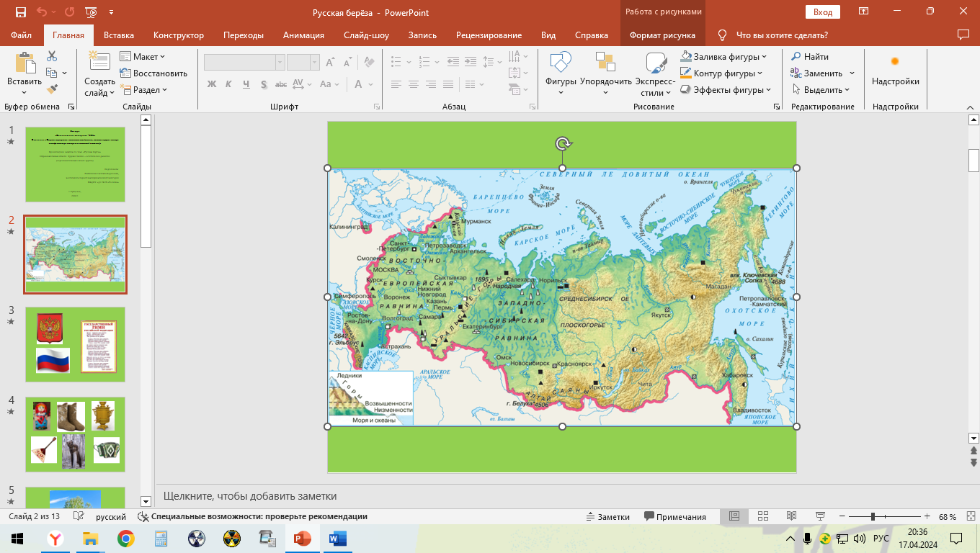Switch to the Анимация tab

pyautogui.click(x=303, y=35)
